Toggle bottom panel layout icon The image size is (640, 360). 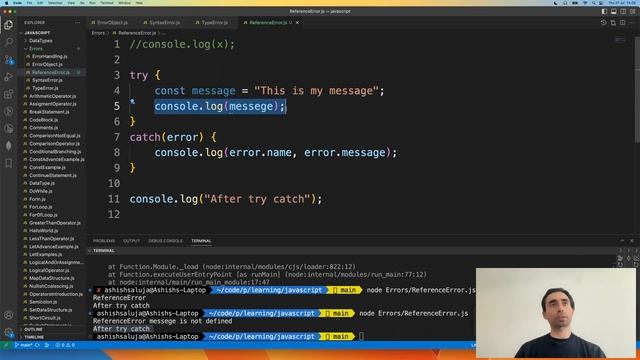tap(613, 11)
